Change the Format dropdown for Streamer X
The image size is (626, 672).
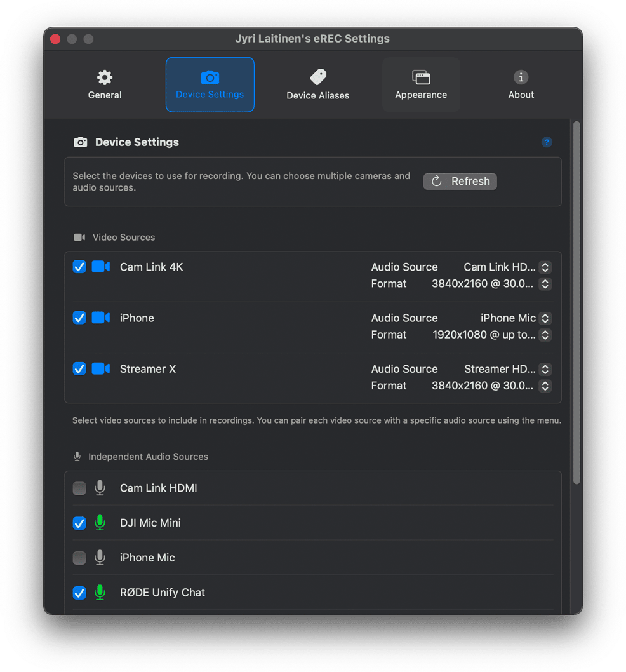point(545,386)
